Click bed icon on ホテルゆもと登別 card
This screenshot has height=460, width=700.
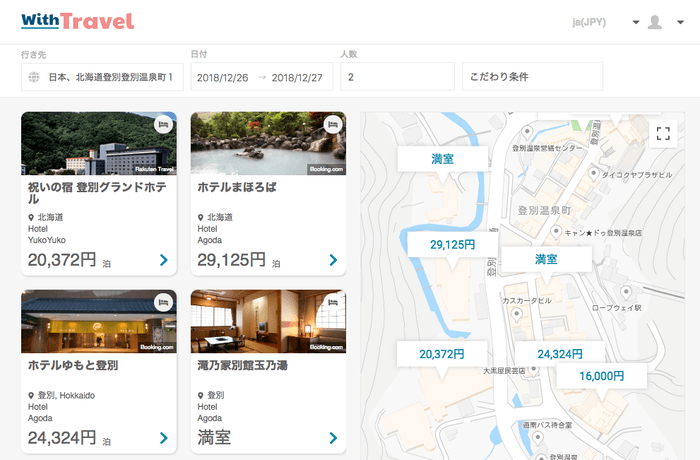click(163, 303)
